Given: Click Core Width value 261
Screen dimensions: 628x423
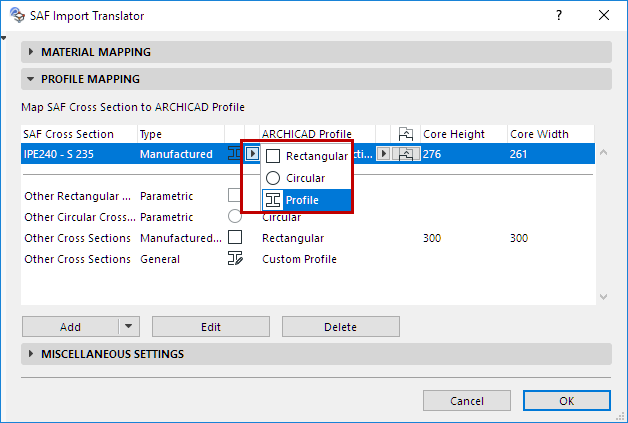Looking at the screenshot, I should pyautogui.click(x=518, y=154).
